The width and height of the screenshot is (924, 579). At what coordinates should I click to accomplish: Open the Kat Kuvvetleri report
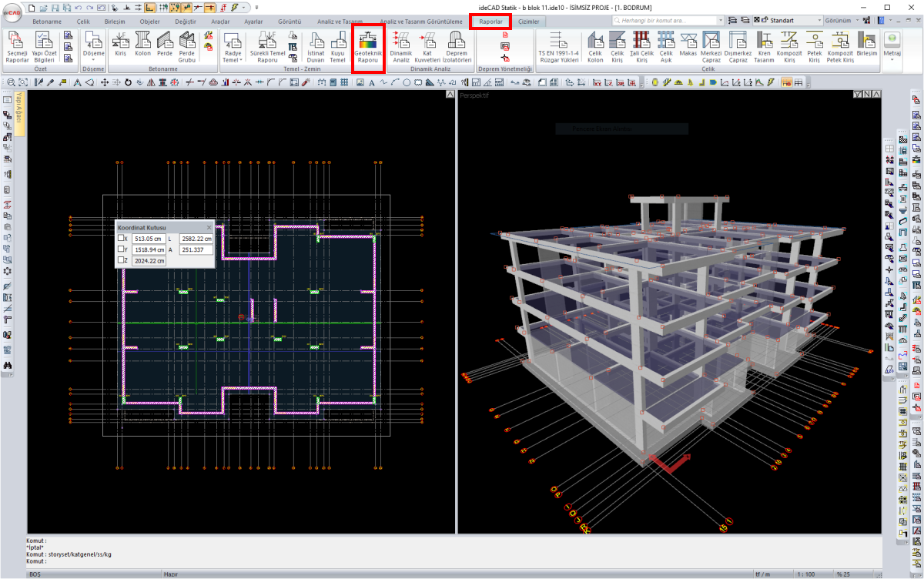pos(427,47)
